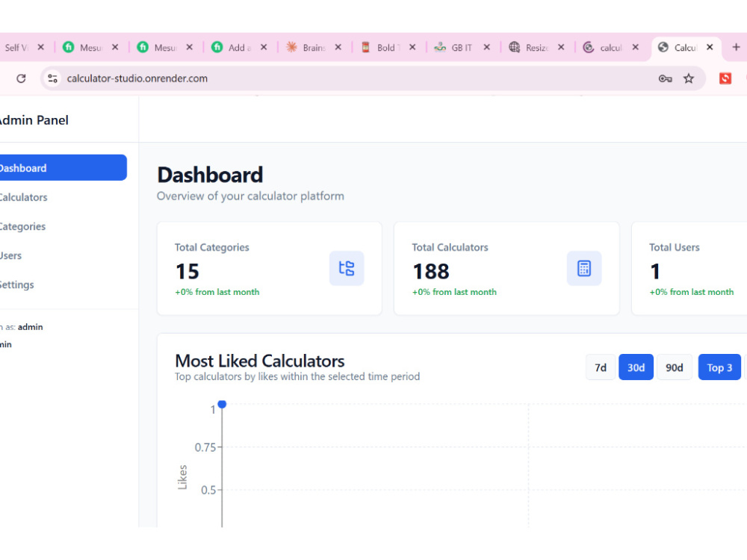Image resolution: width=747 pixels, height=560 pixels.
Task: Click the Total Categories tree icon
Action: click(x=347, y=268)
